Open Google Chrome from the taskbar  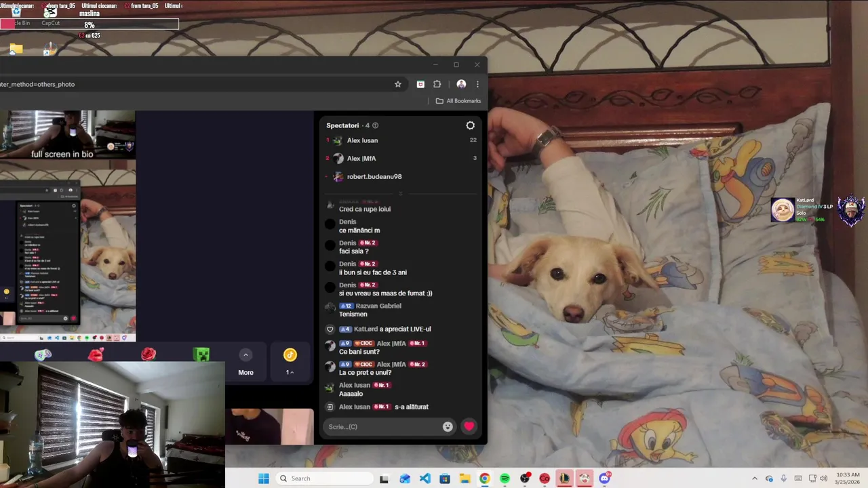[484, 479]
